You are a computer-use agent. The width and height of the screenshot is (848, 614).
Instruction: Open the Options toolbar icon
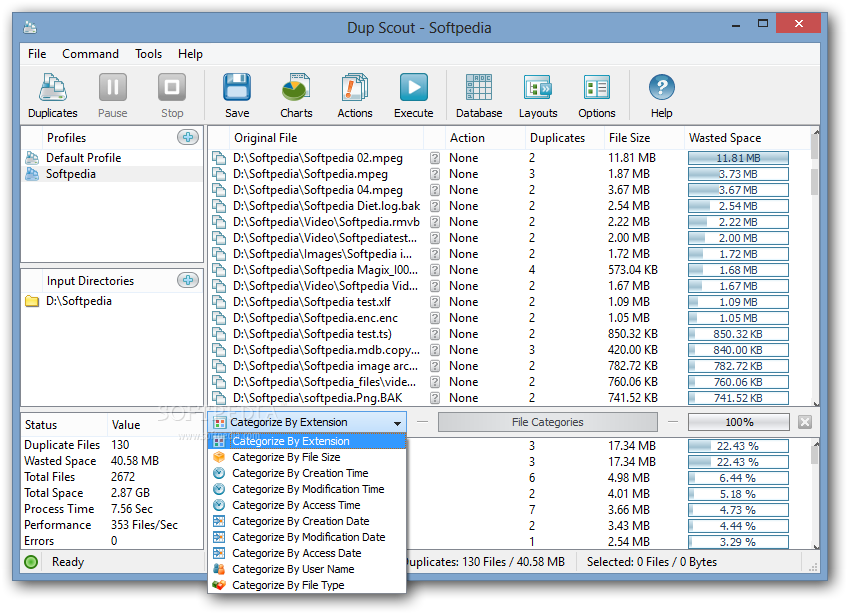(597, 88)
